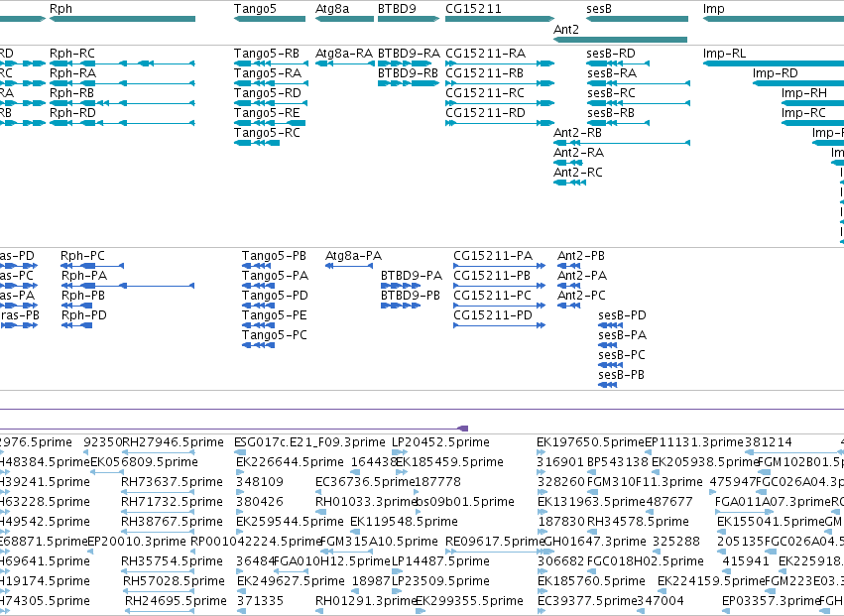This screenshot has height=616, width=844.
Task: Select the Imp-RD transcript label
Action: (x=776, y=73)
